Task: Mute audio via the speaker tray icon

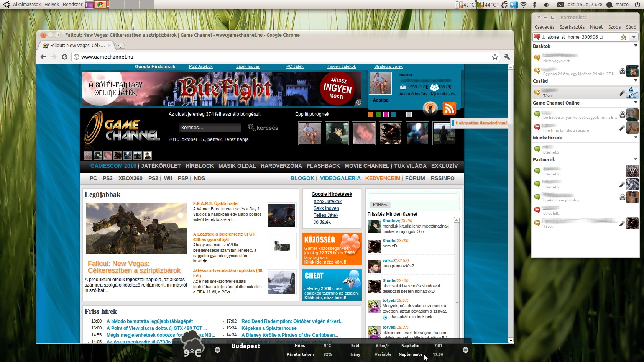Action: (x=546, y=5)
